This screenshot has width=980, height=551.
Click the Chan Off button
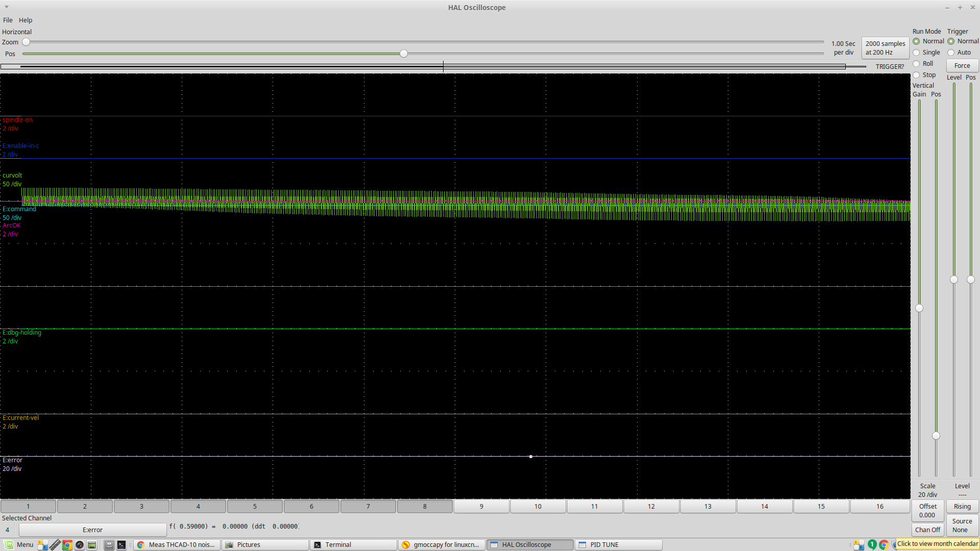pos(927,530)
